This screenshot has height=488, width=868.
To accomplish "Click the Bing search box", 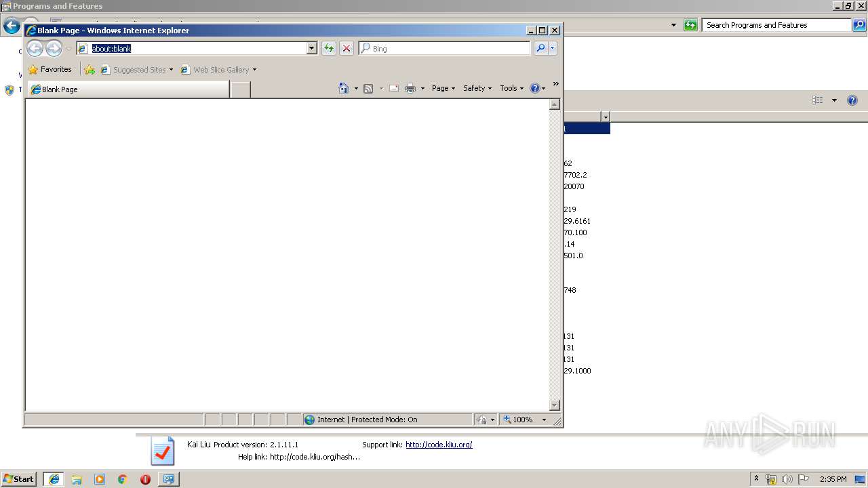I will pos(444,48).
